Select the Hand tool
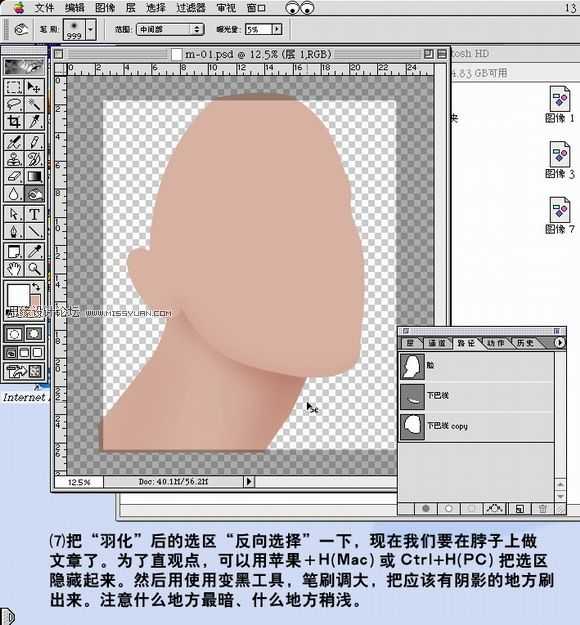The image size is (580, 625). [x=14, y=269]
